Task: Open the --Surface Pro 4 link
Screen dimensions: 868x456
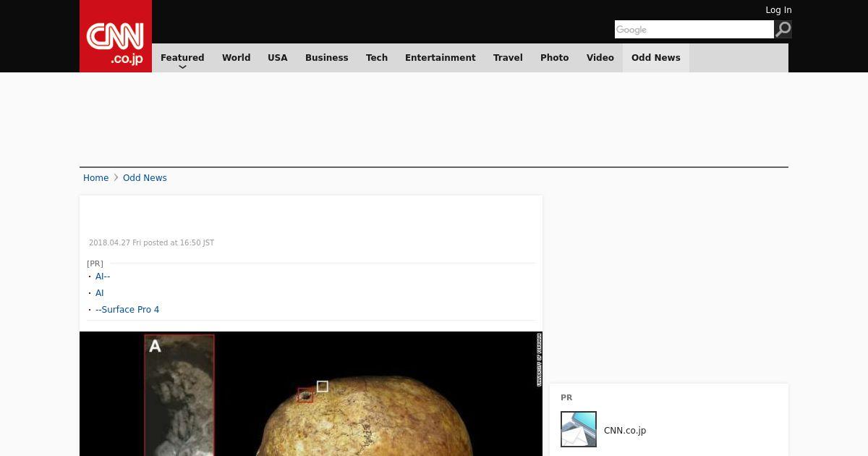Action: coord(127,310)
